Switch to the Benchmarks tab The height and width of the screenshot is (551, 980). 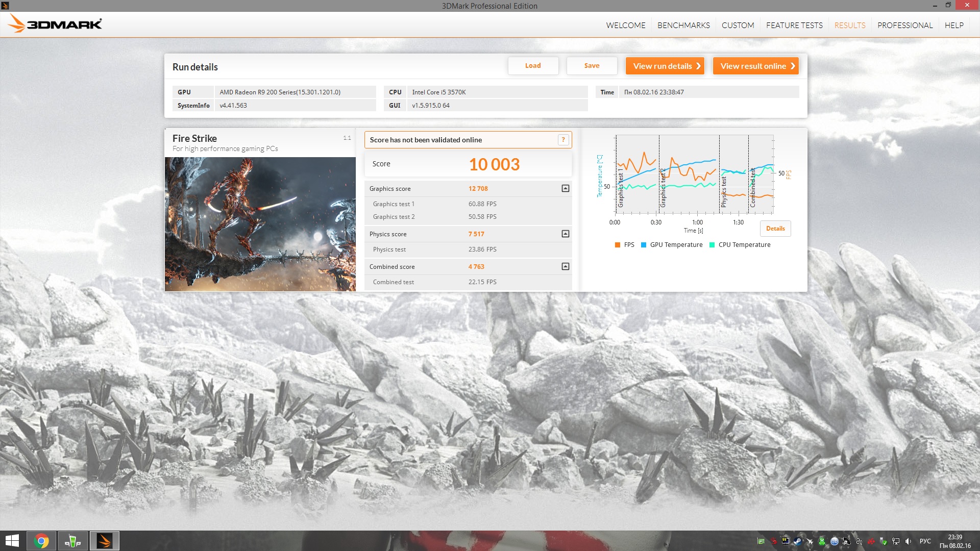click(683, 26)
